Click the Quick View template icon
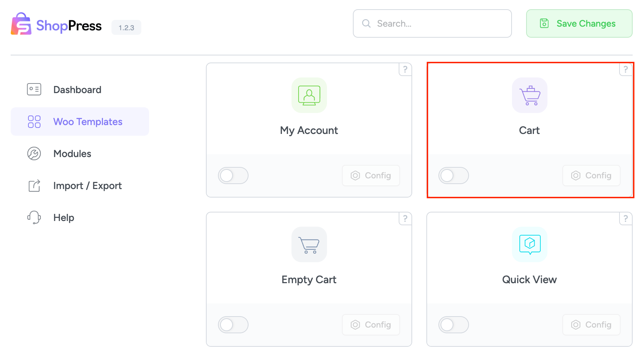Viewport: 644px width, 356px height. pos(529,244)
